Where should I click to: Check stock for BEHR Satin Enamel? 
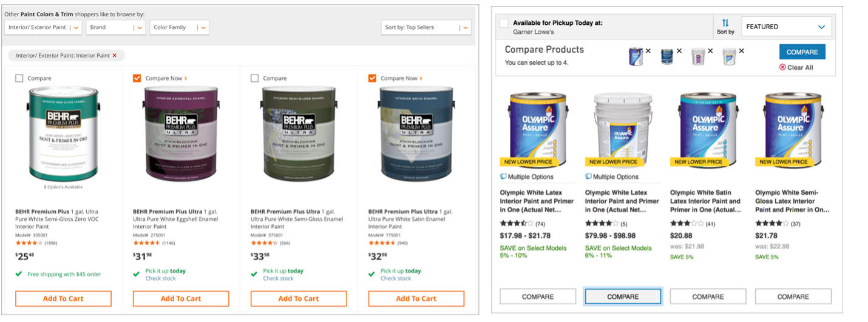[x=396, y=278]
